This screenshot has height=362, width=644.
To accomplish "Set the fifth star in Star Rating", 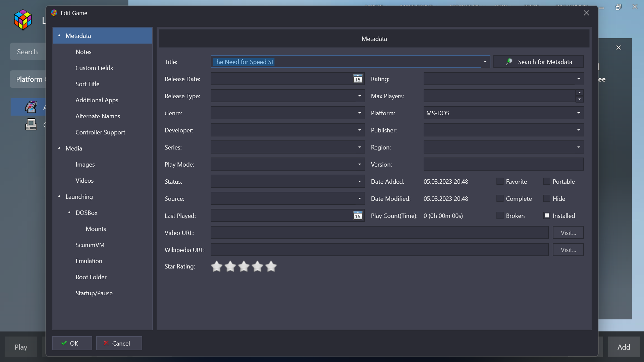I will pyautogui.click(x=271, y=266).
